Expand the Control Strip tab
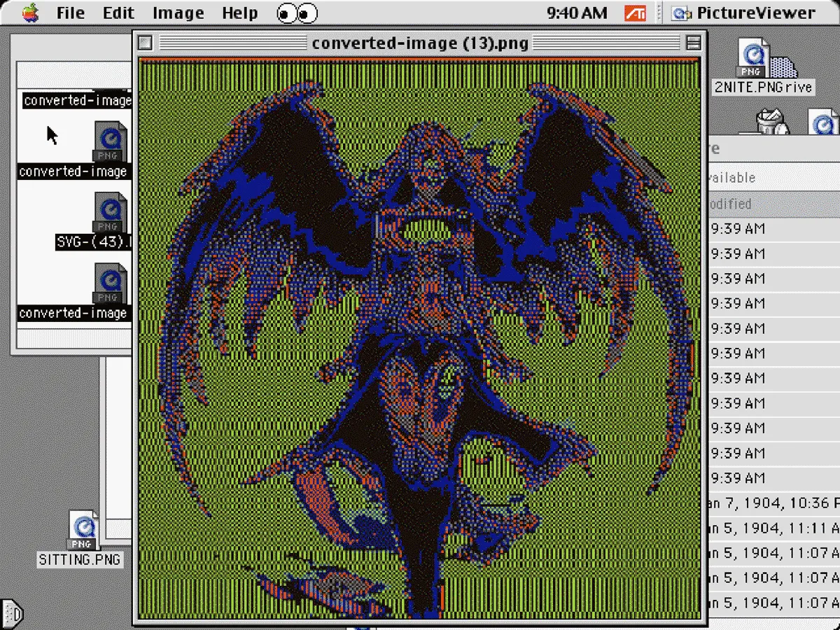 tap(12, 615)
